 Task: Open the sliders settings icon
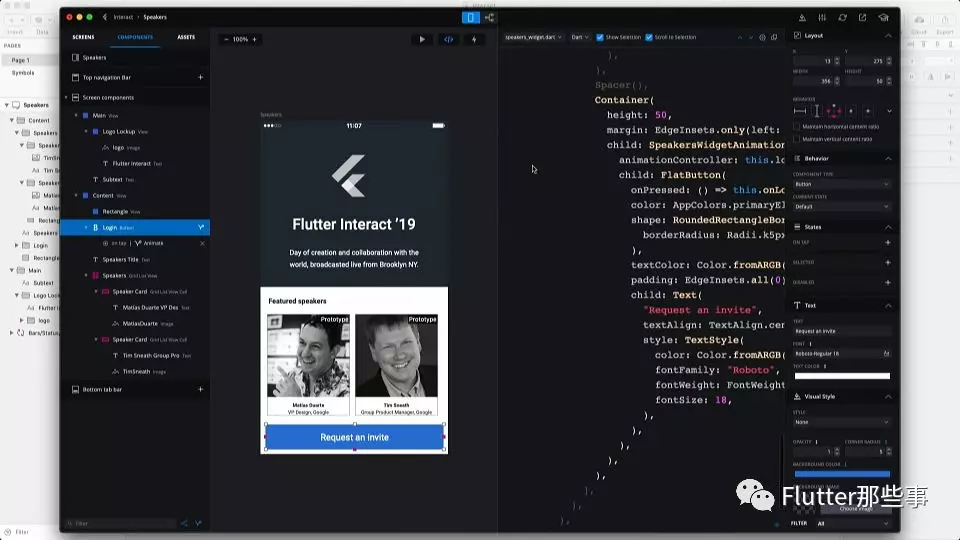click(822, 18)
